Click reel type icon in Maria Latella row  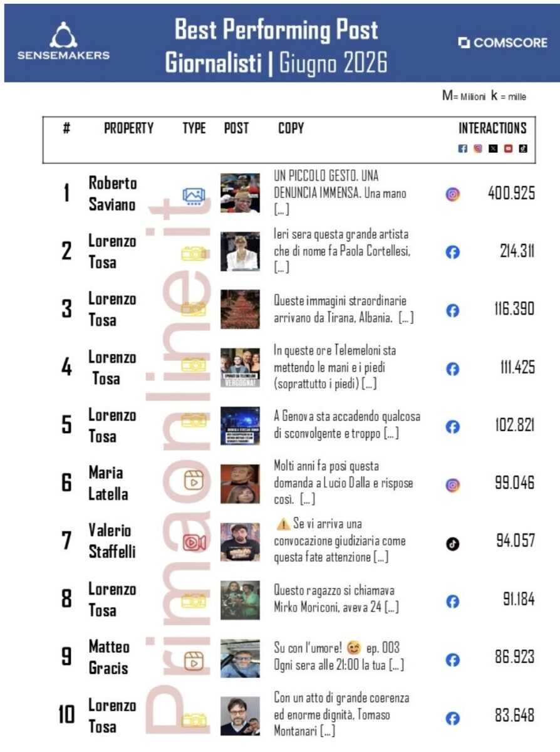[194, 481]
